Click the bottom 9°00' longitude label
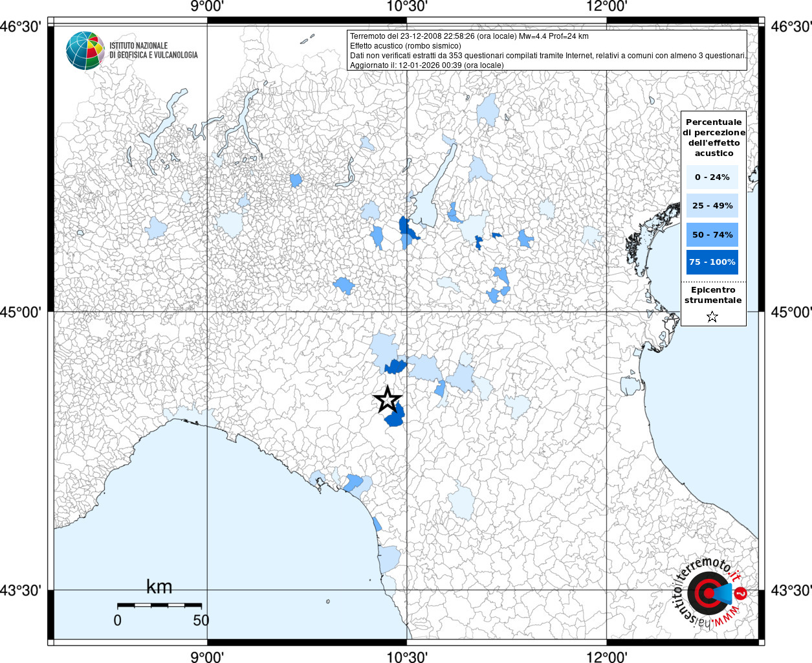812x663 pixels. coord(207,657)
